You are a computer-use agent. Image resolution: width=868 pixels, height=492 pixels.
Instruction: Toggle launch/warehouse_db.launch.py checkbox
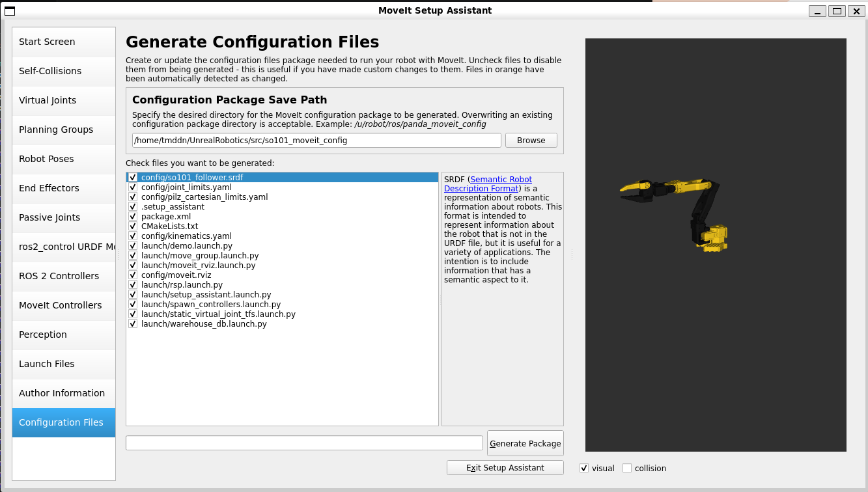[x=133, y=323]
